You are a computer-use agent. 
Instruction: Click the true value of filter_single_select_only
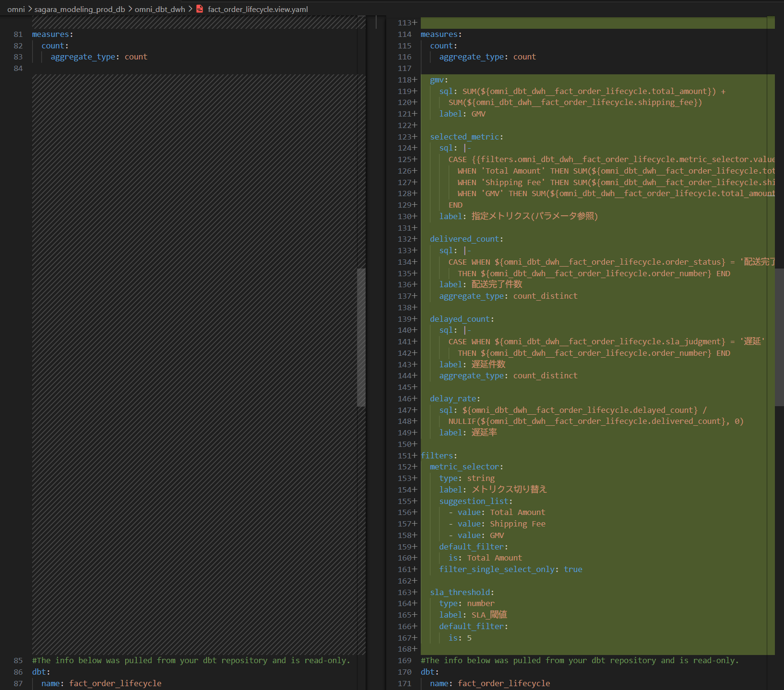coord(573,569)
